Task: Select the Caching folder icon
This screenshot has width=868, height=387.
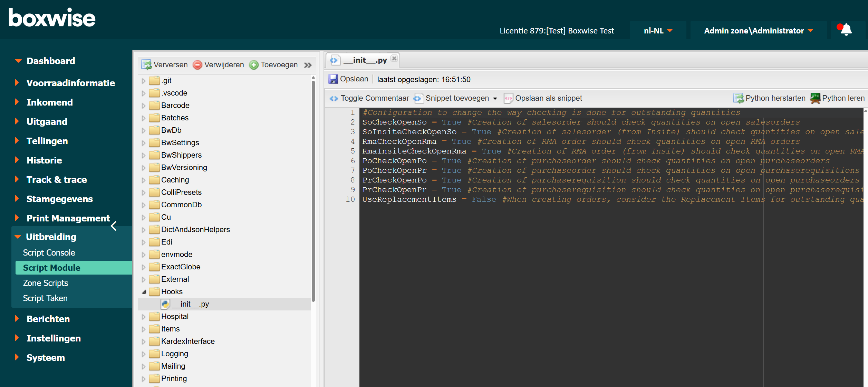Action: click(x=154, y=180)
